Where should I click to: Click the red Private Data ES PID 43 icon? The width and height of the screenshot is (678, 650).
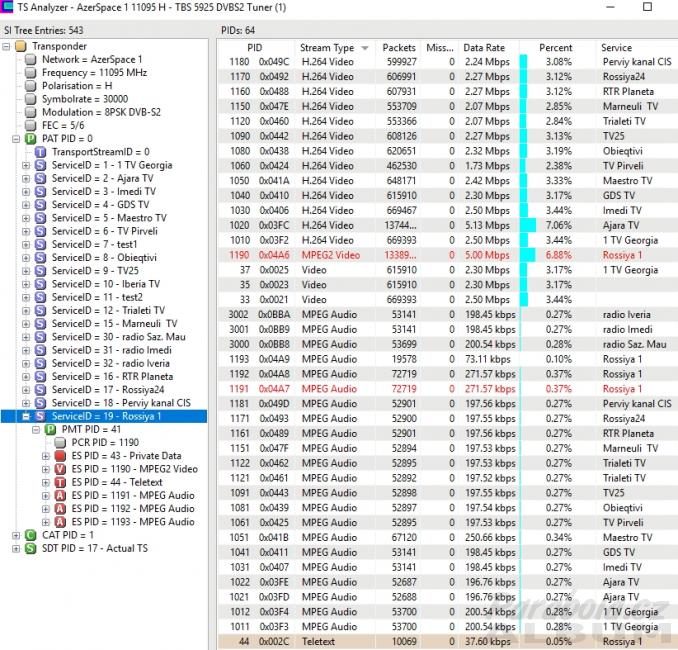[x=61, y=456]
